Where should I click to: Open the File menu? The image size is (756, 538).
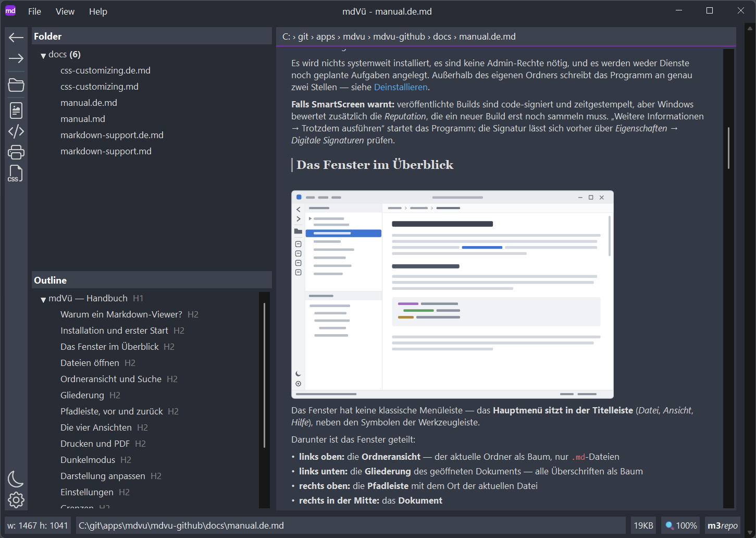click(x=34, y=11)
